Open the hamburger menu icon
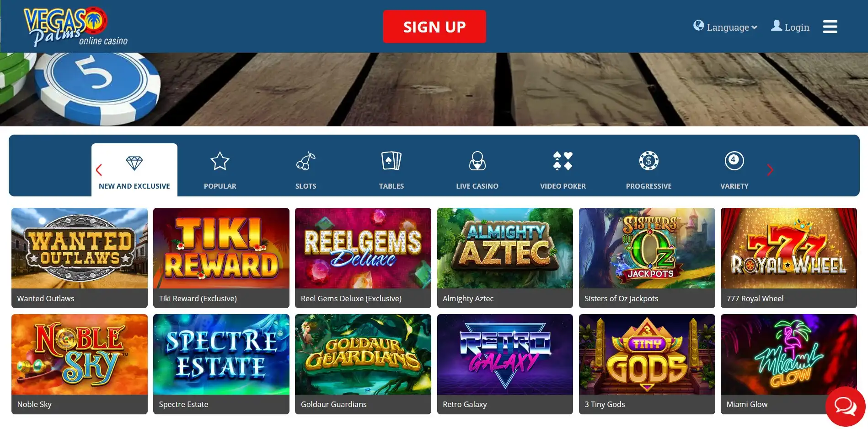 tap(830, 27)
